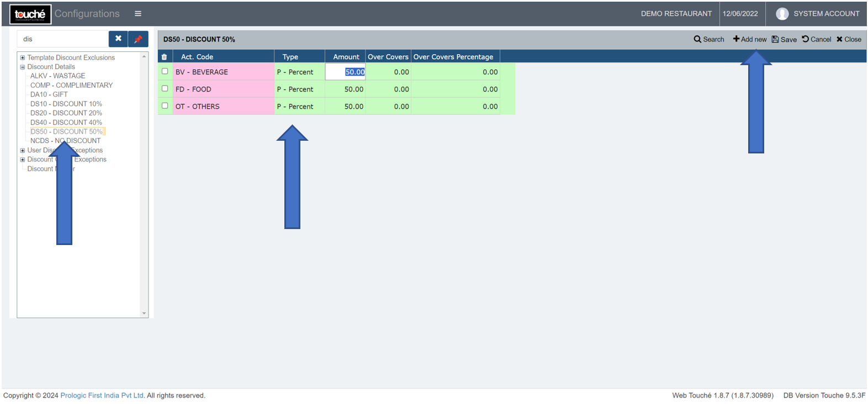Click the dis search input field
Viewport: 868px width, 404px height.
[x=63, y=39]
